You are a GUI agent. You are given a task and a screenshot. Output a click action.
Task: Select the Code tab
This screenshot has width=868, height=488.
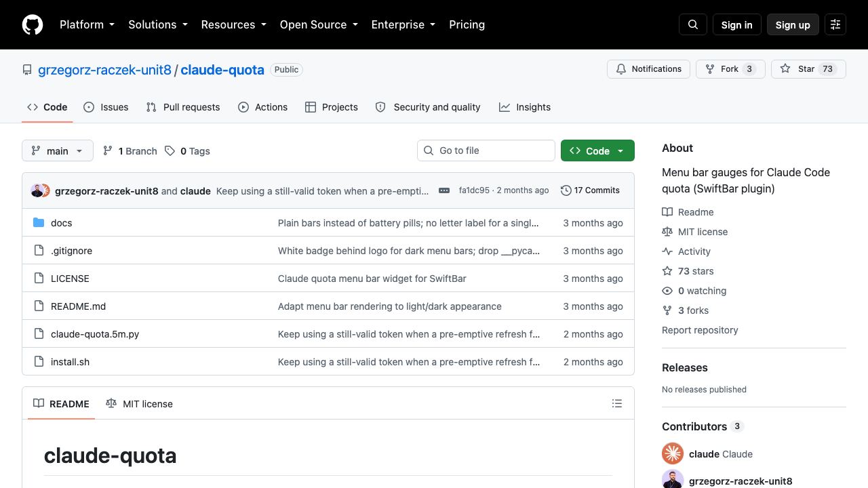pos(47,107)
